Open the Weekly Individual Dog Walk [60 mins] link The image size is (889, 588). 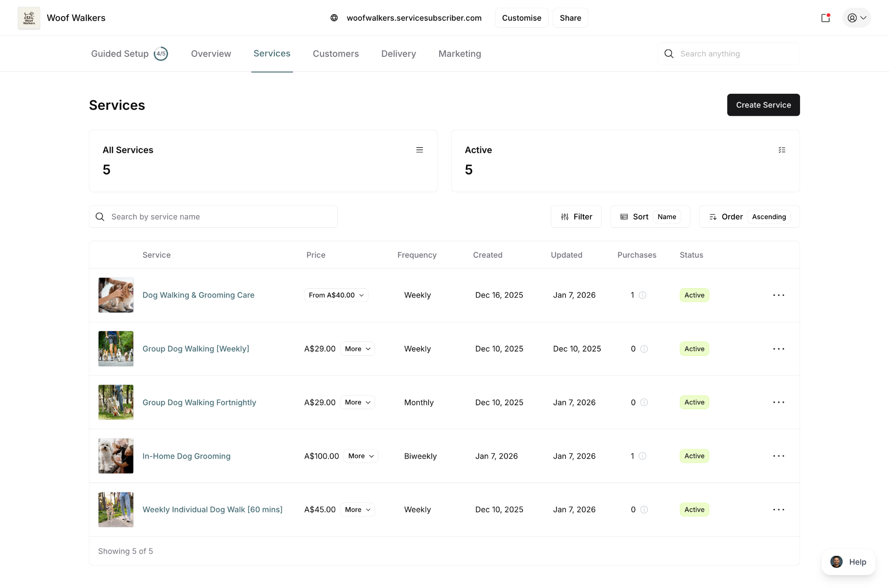(x=212, y=509)
